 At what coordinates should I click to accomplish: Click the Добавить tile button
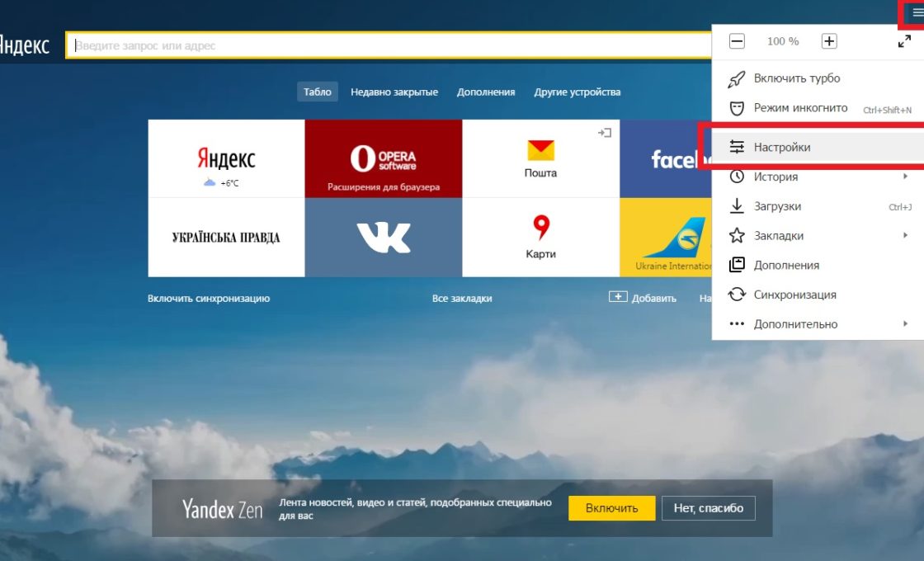coord(643,298)
